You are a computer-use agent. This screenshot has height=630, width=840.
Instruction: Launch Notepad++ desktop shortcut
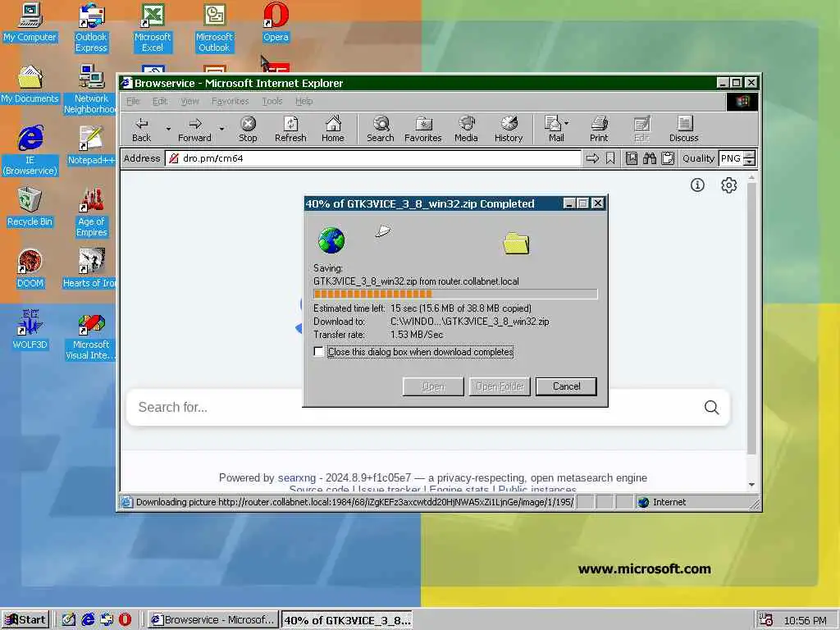coord(91,145)
